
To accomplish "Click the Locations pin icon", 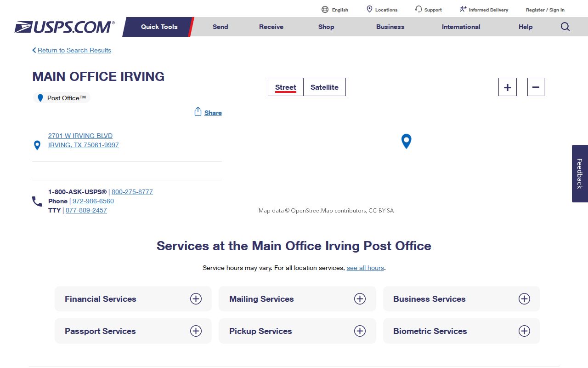I will click(x=369, y=9).
